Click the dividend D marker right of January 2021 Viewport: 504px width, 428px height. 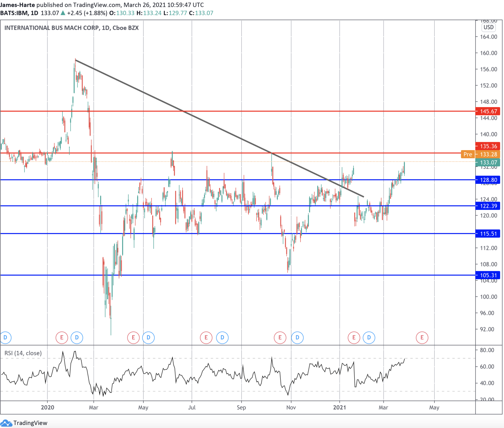coord(369,338)
